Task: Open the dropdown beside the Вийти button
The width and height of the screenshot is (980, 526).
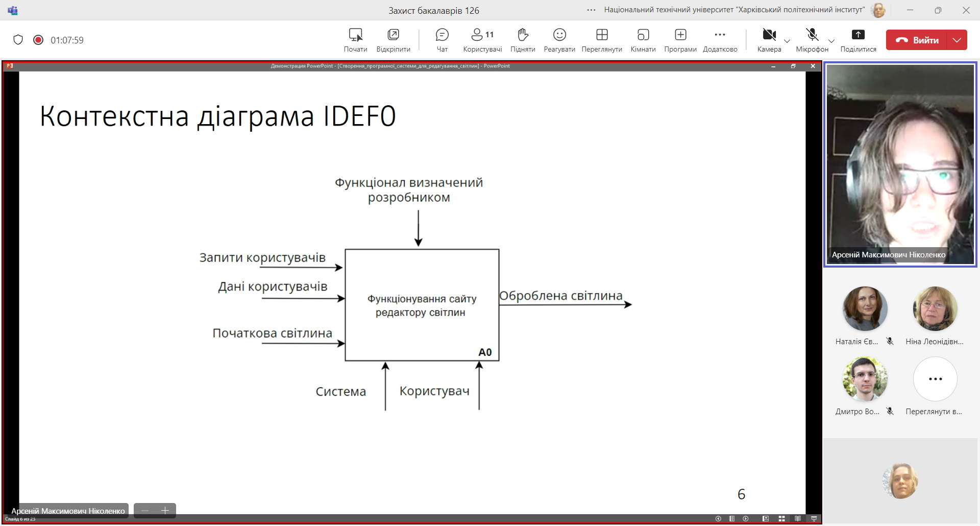Action: tap(957, 40)
